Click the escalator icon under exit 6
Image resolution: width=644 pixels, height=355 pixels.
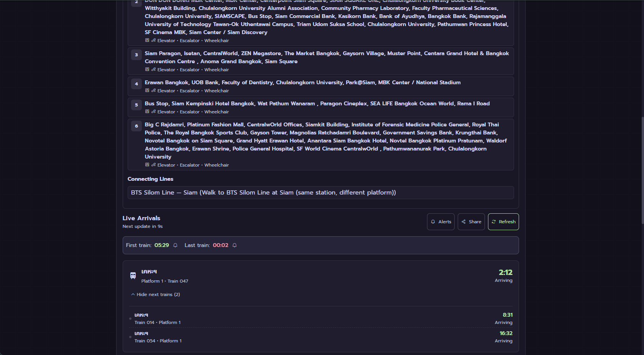(153, 165)
